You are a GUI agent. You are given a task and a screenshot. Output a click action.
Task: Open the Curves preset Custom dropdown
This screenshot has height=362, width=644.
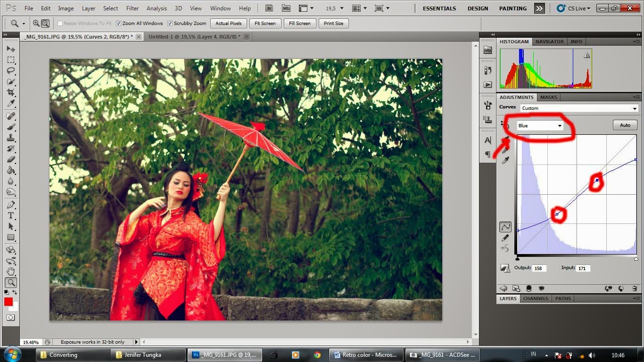[579, 108]
